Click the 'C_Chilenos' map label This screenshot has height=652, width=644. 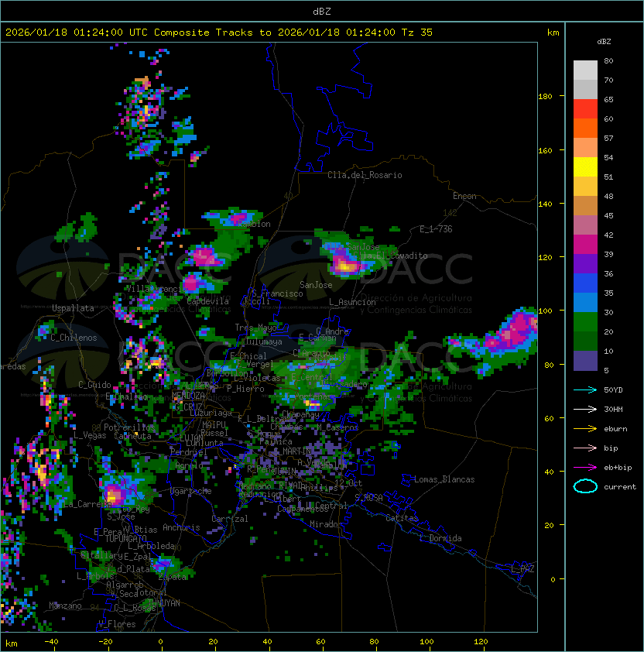tap(74, 338)
